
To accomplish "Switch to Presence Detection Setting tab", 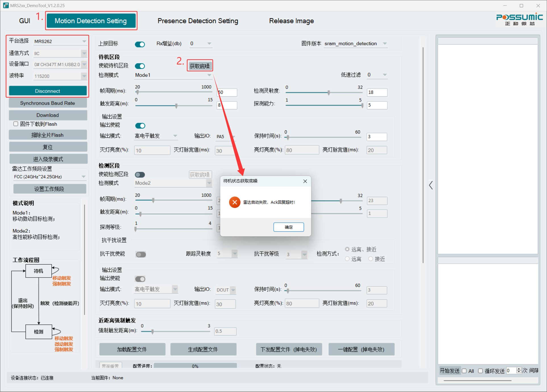I will [x=198, y=21].
